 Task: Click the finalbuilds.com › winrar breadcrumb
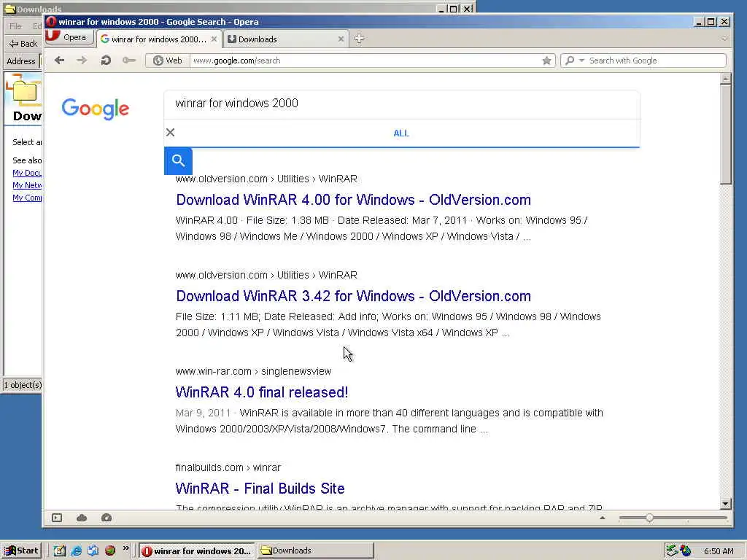pos(228,467)
